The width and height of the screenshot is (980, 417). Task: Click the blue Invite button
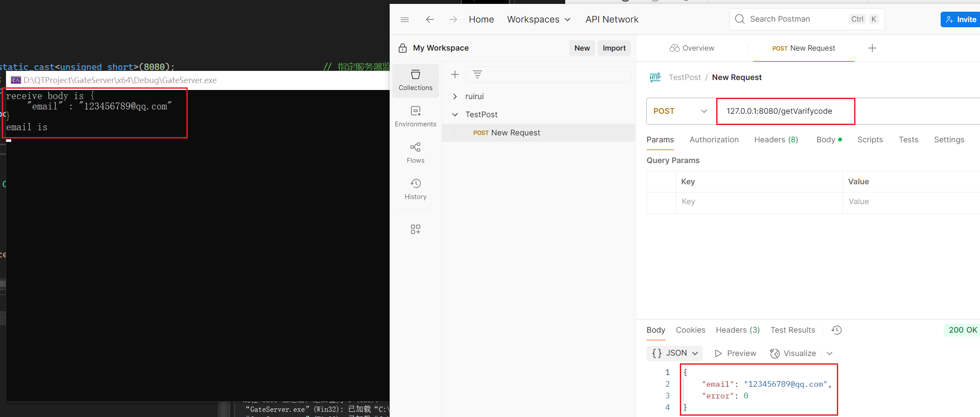click(961, 19)
